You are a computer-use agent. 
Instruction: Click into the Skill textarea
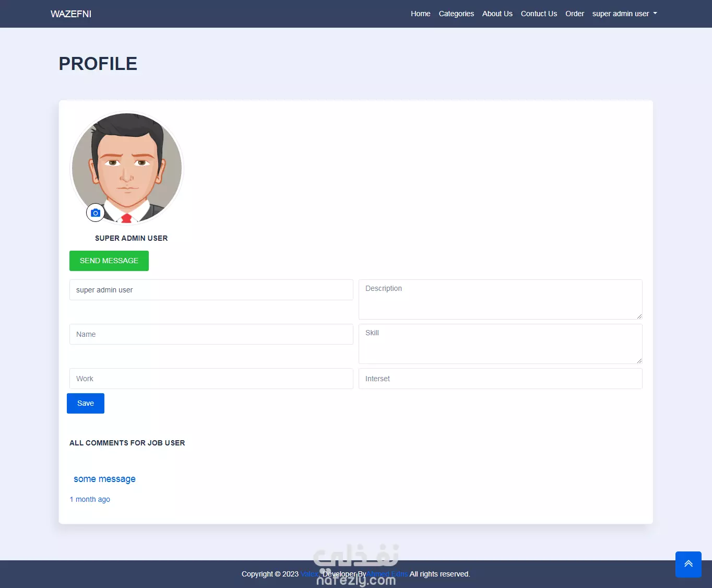(x=501, y=344)
